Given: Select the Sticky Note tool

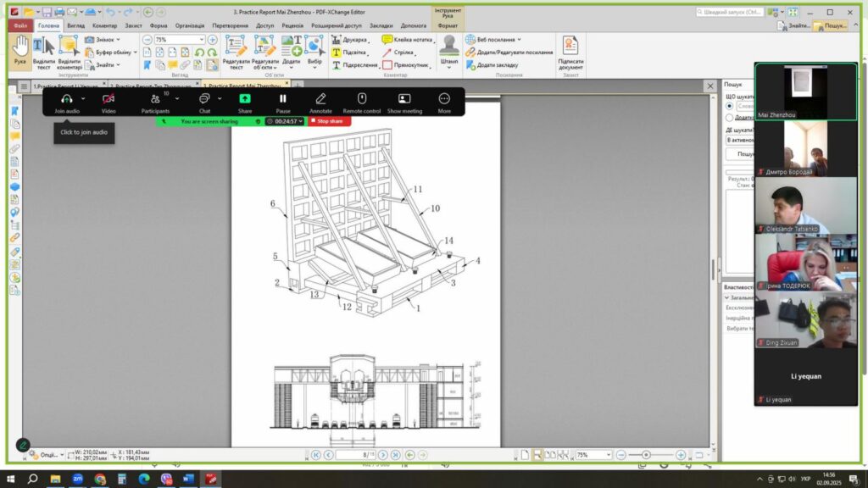Looking at the screenshot, I should pyautogui.click(x=408, y=40).
